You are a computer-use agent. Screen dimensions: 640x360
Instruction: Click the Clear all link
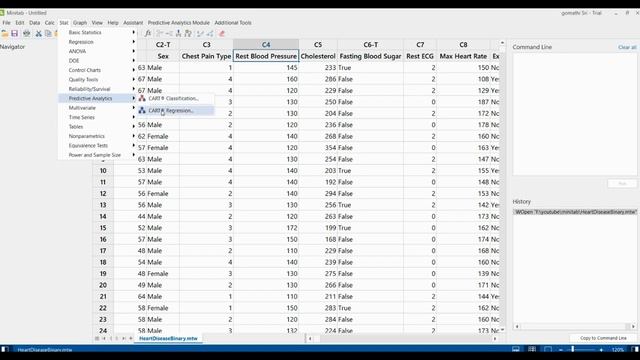click(x=627, y=47)
